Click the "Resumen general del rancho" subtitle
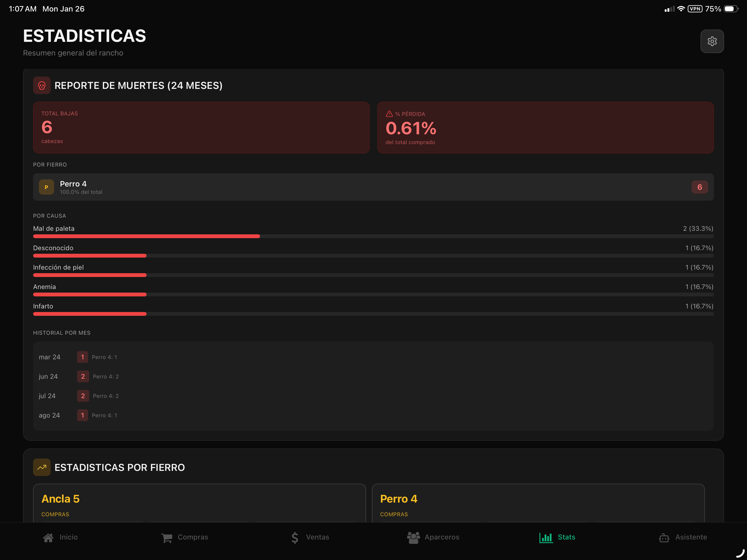 pos(73,53)
